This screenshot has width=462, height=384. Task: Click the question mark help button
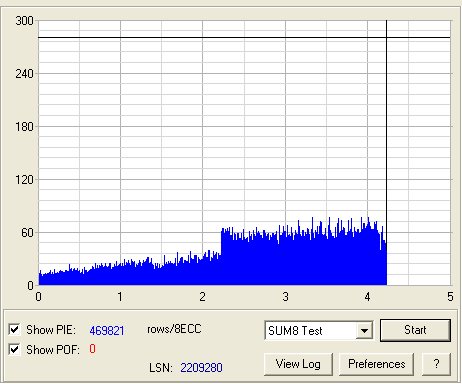[436, 364]
